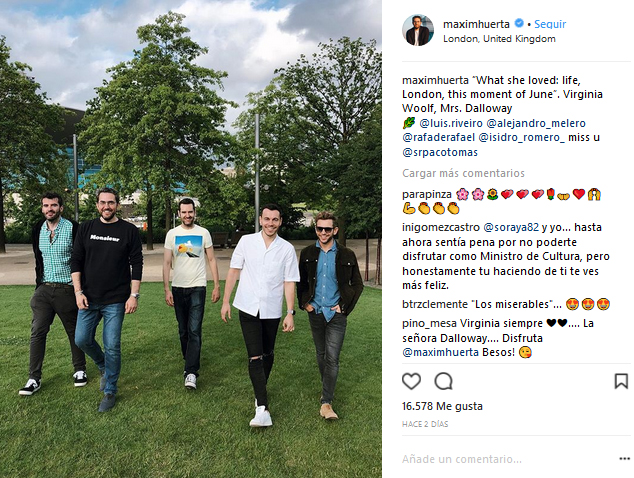Viewport: 634px width, 478px height.
Task: Click the blue verified badge next to maximhuerta
Action: 519,23
